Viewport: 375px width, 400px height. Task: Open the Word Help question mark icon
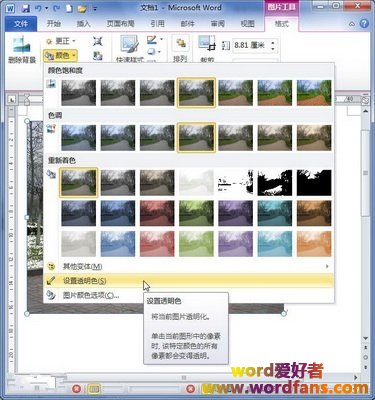point(364,23)
